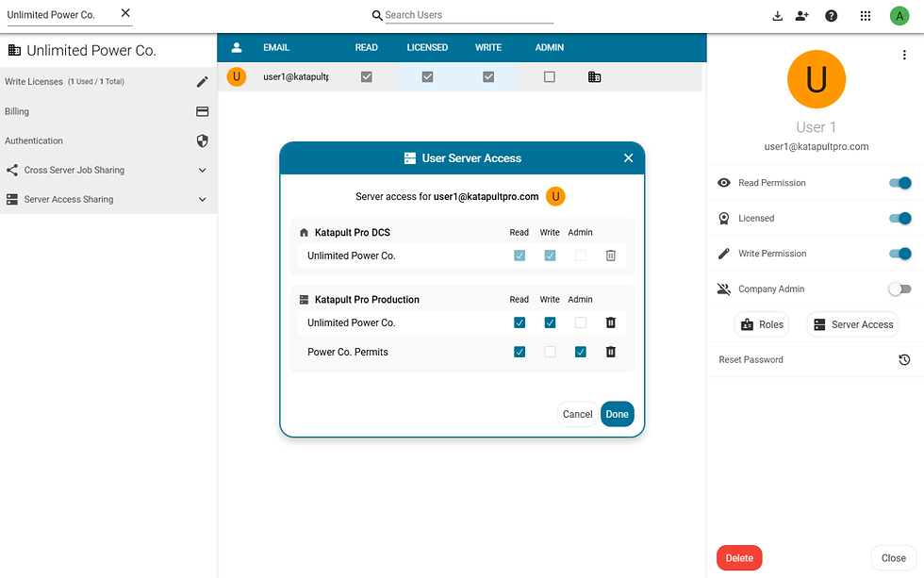Click the Reset Password history icon

point(904,360)
